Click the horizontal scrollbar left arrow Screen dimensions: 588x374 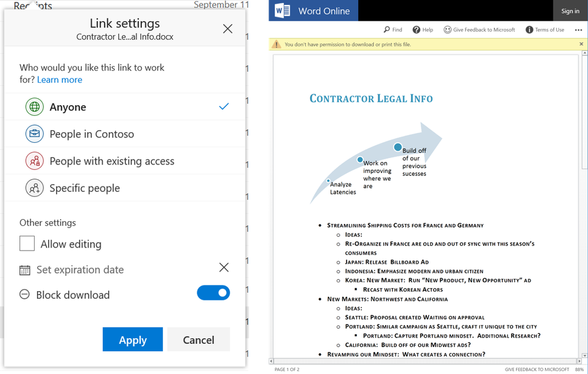pos(271,361)
